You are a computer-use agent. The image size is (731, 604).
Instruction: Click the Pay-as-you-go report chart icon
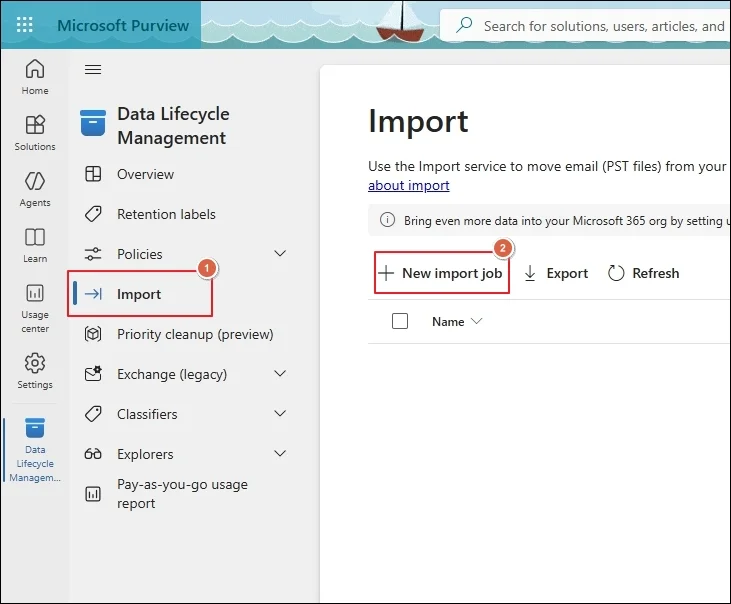coord(93,494)
